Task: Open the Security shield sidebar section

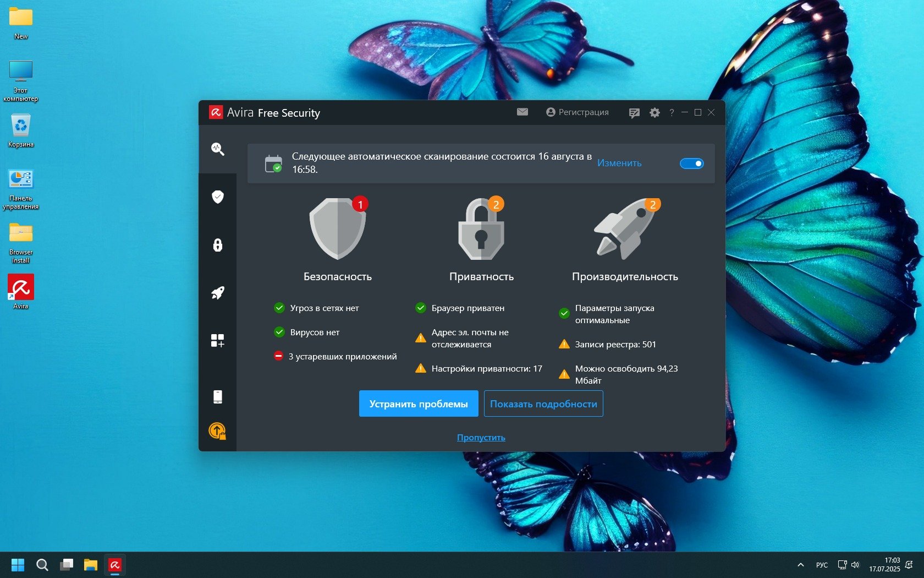Action: pos(218,197)
